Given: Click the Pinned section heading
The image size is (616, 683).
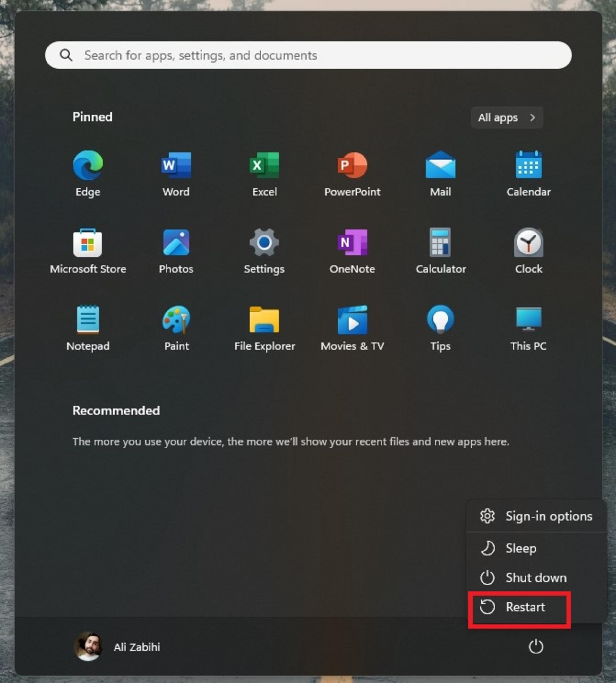Looking at the screenshot, I should click(x=92, y=117).
